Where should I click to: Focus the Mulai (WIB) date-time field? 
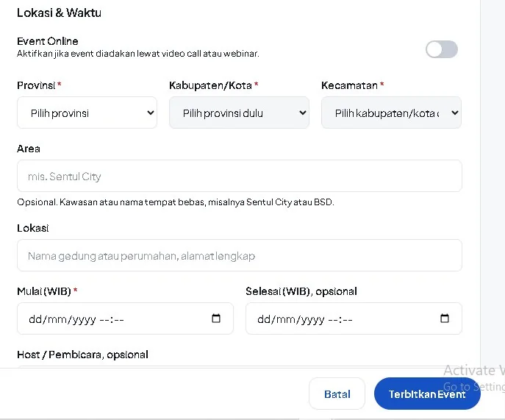point(125,318)
